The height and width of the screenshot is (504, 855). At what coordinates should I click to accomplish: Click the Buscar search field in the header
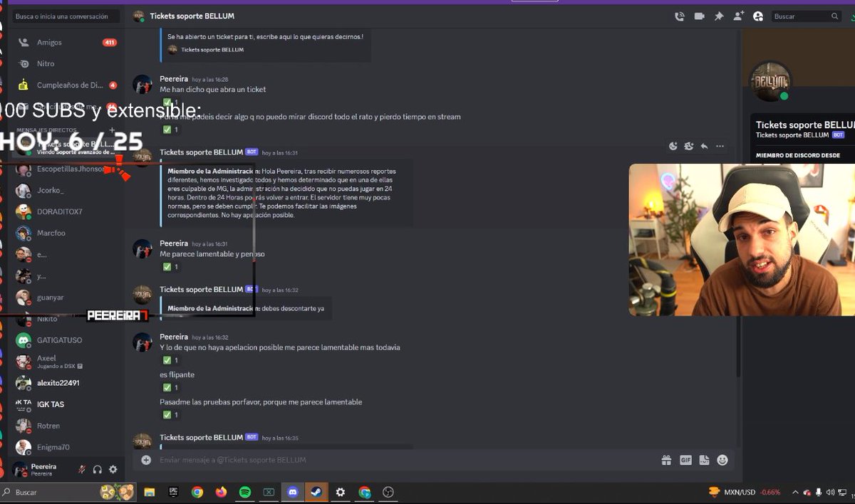click(807, 16)
